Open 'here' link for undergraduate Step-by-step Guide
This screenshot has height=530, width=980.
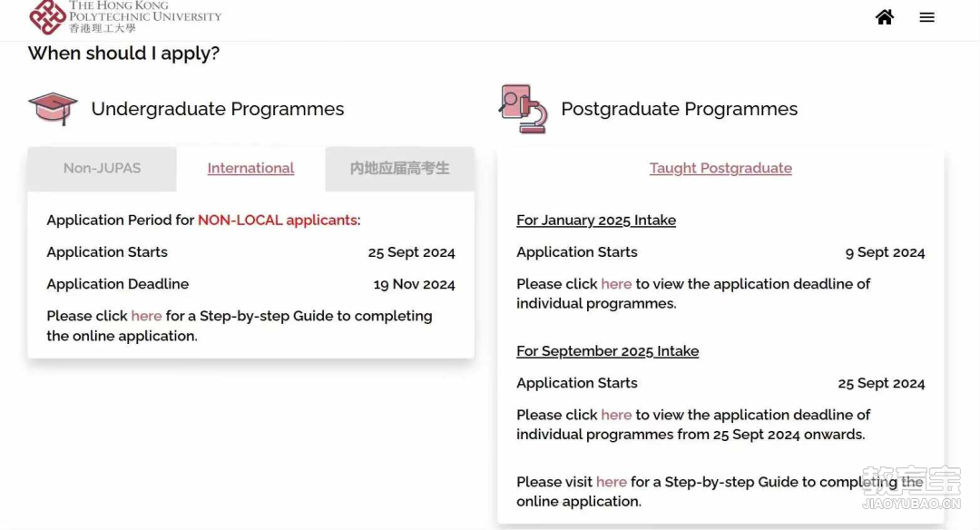point(146,316)
